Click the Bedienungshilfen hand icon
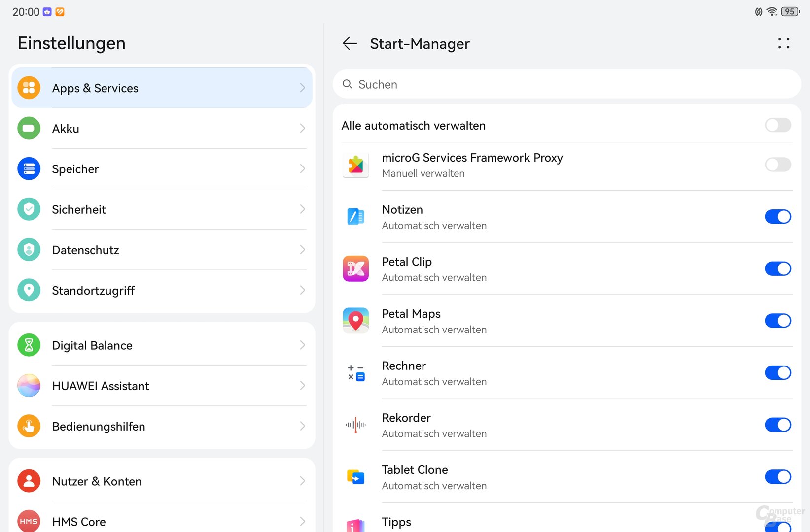Image resolution: width=810 pixels, height=532 pixels. tap(29, 426)
